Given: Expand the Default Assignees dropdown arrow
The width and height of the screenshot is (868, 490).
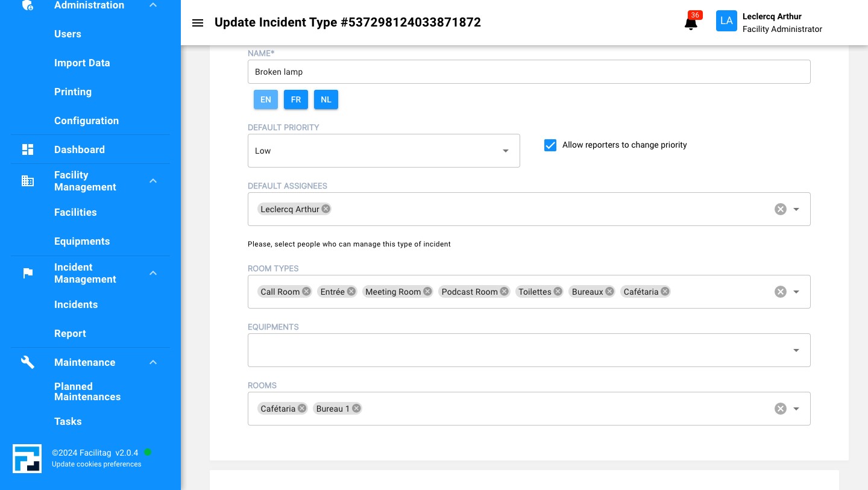Looking at the screenshot, I should tap(796, 209).
